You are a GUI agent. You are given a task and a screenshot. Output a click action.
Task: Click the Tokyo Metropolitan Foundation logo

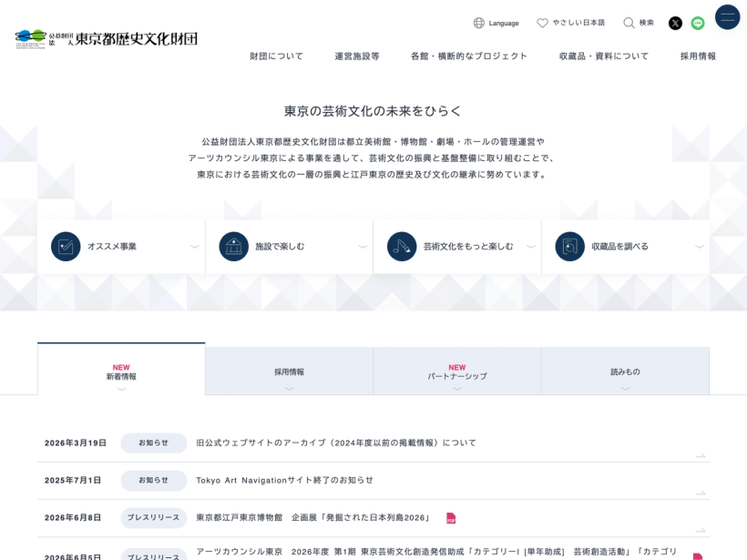(x=106, y=38)
